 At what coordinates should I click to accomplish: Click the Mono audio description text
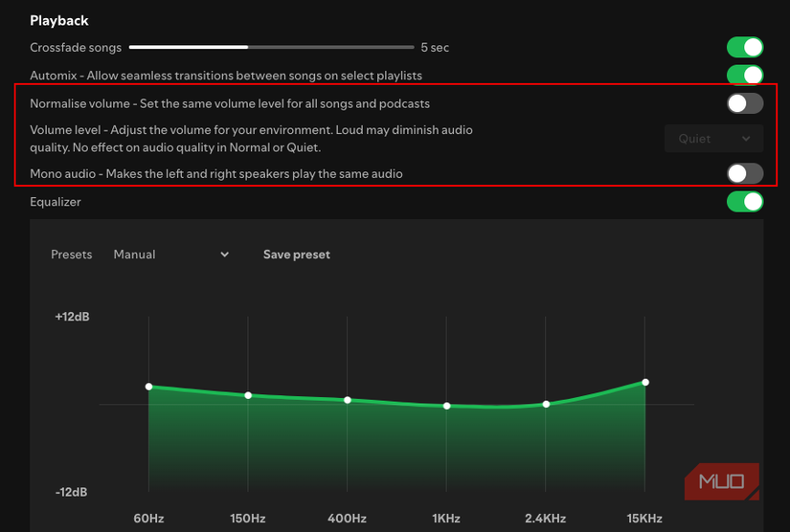point(216,173)
